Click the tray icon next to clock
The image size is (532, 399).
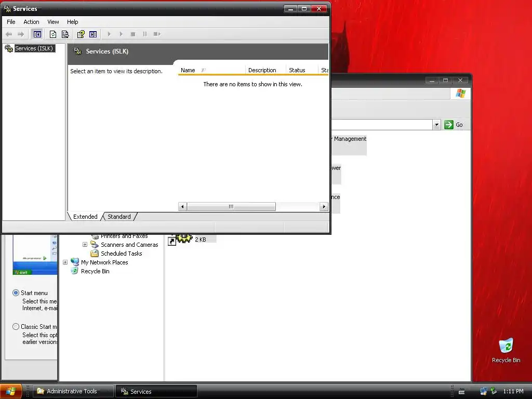tap(494, 391)
